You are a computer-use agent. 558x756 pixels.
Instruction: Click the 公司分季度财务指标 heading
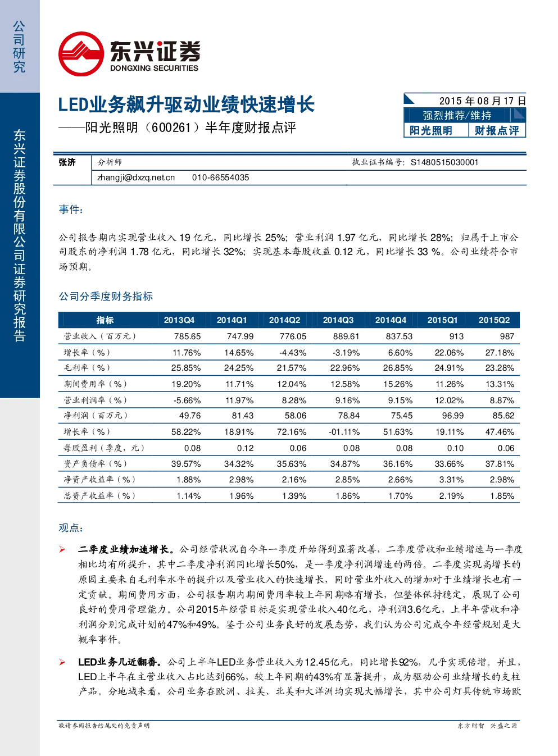tap(106, 296)
